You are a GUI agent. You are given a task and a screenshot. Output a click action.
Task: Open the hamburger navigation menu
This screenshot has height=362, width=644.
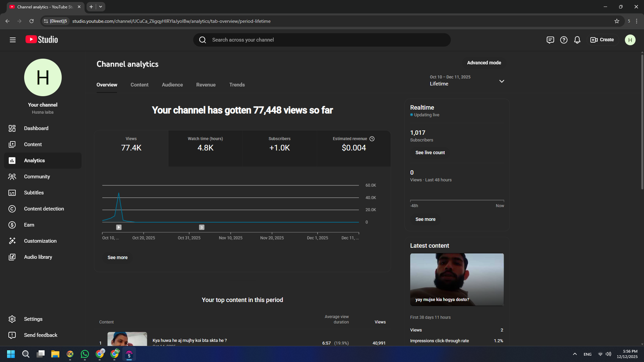coord(12,40)
